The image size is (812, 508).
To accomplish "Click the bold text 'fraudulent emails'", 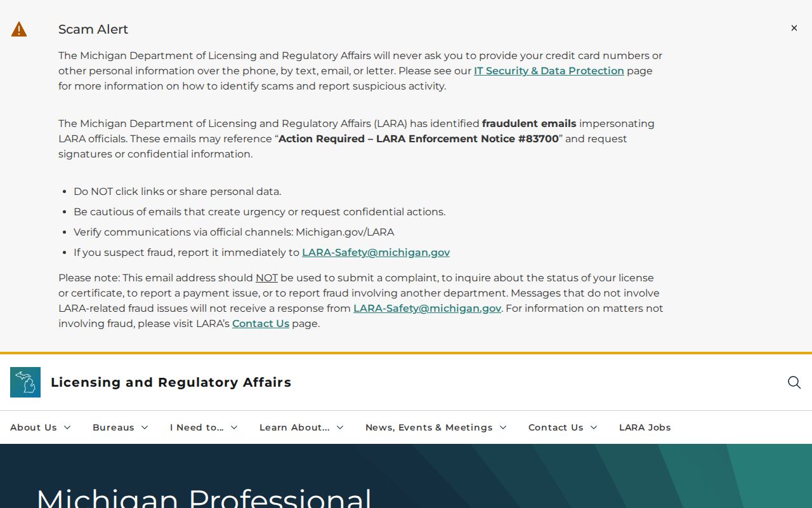I will tap(529, 124).
